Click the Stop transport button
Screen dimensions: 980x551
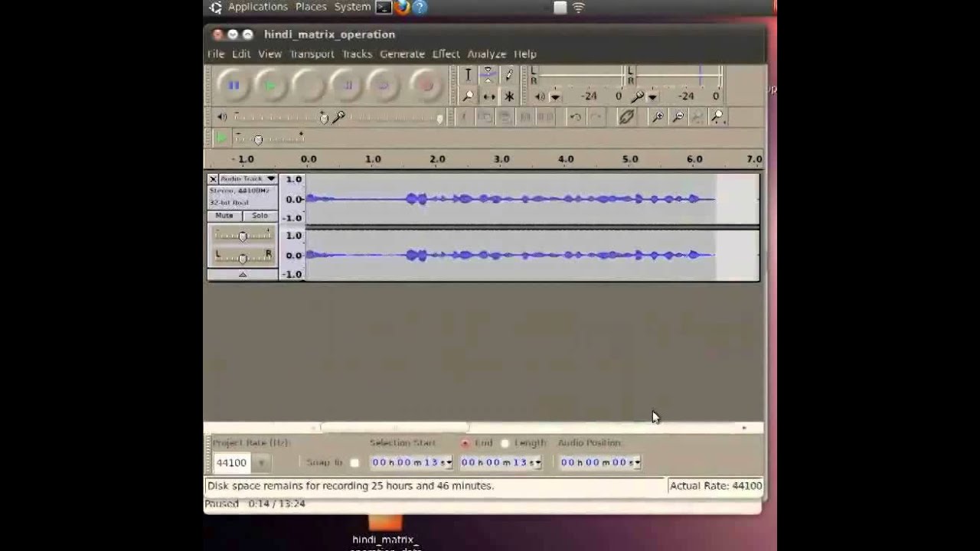(309, 86)
